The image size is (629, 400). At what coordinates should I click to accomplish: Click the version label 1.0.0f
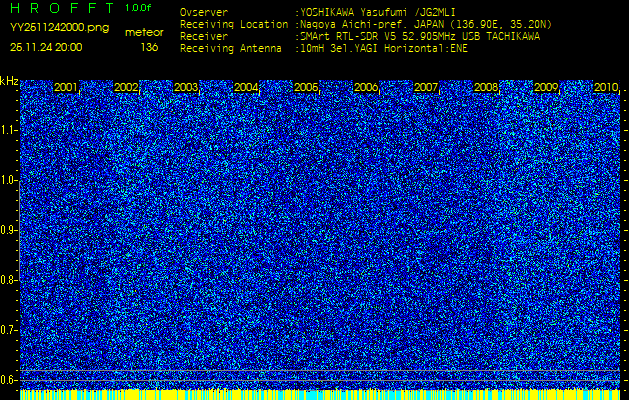140,8
